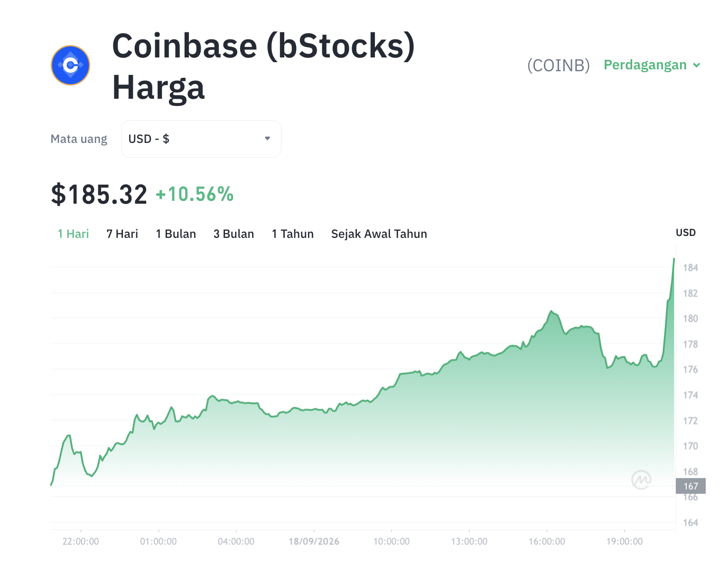Click the Coinbase bStocks coin logo

(71, 65)
